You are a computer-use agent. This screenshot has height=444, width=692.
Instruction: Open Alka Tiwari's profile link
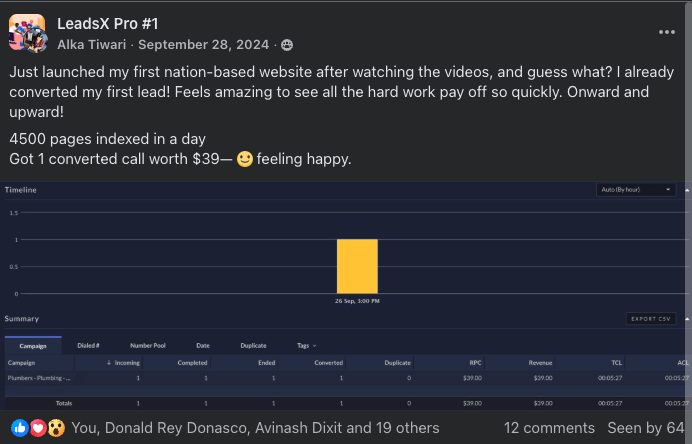[x=93, y=45]
